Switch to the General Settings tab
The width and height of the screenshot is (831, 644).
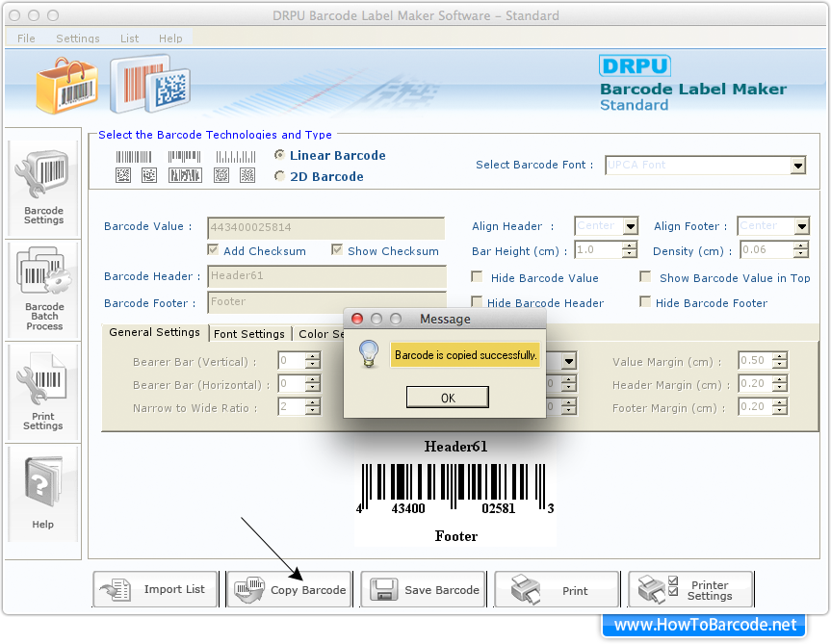pos(155,332)
